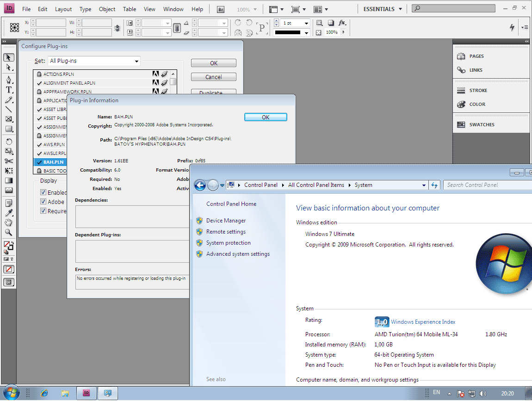Select the Pen tool
This screenshot has height=401, width=532.
9,80
